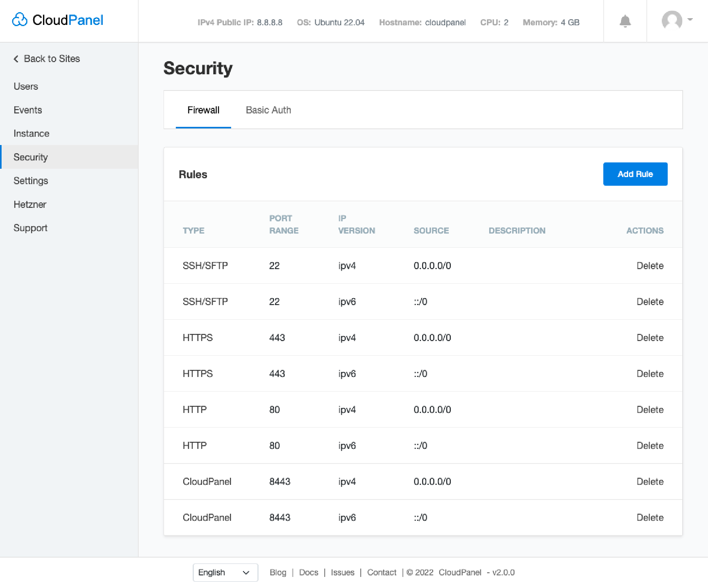Delete the SSH/SFTP ipv6 rule
The image size is (708, 588).
click(650, 302)
